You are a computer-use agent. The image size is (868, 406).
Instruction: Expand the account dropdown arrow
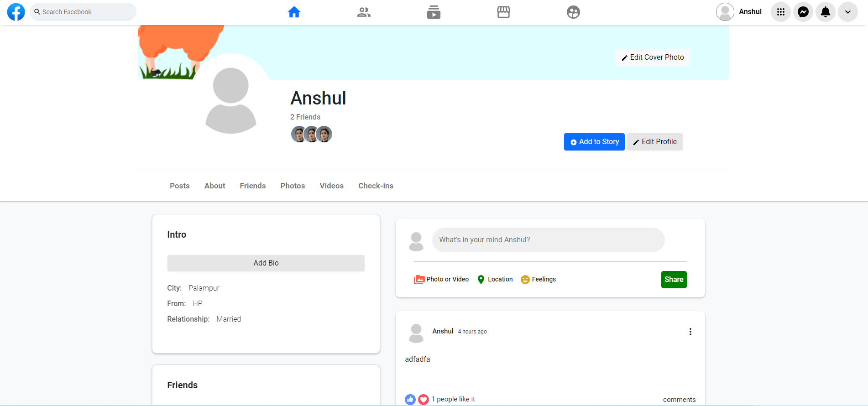[848, 12]
